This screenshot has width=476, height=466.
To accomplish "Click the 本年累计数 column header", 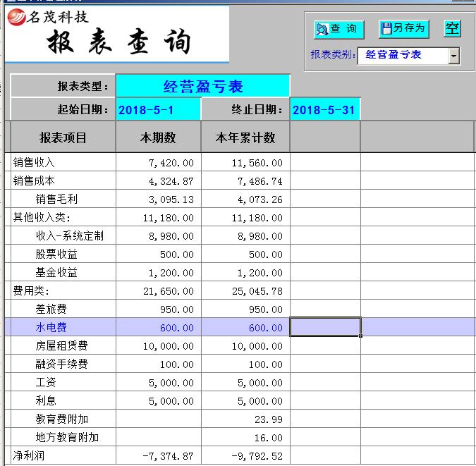I will 245,137.
